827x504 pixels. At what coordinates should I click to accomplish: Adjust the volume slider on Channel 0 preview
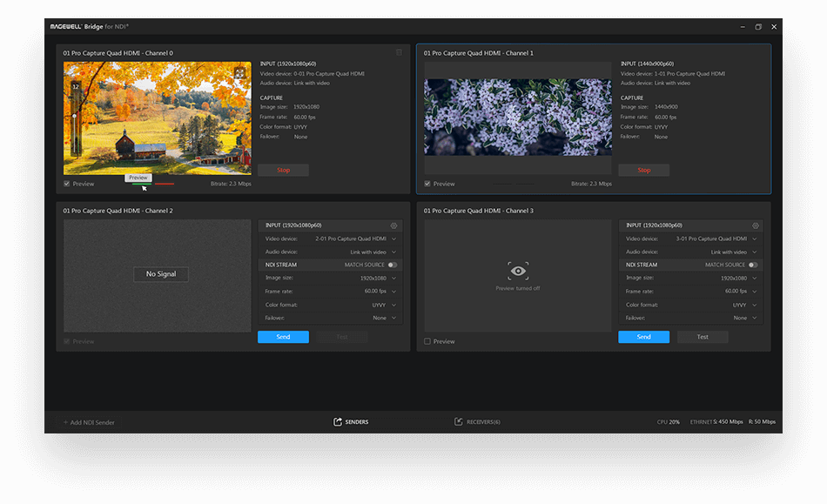[x=75, y=116]
